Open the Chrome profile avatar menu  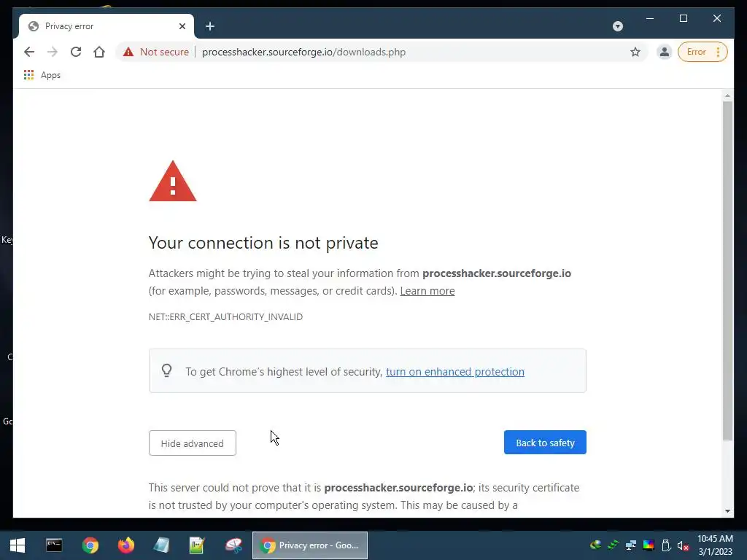point(664,52)
